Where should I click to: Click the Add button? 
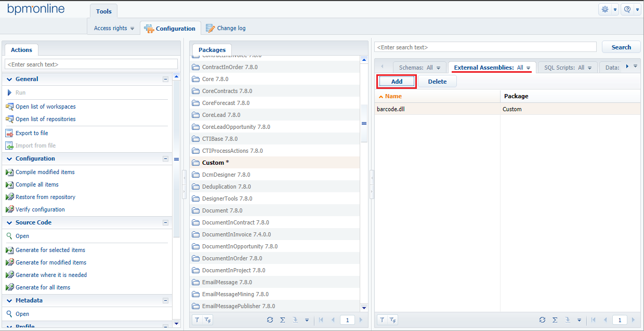tap(397, 82)
